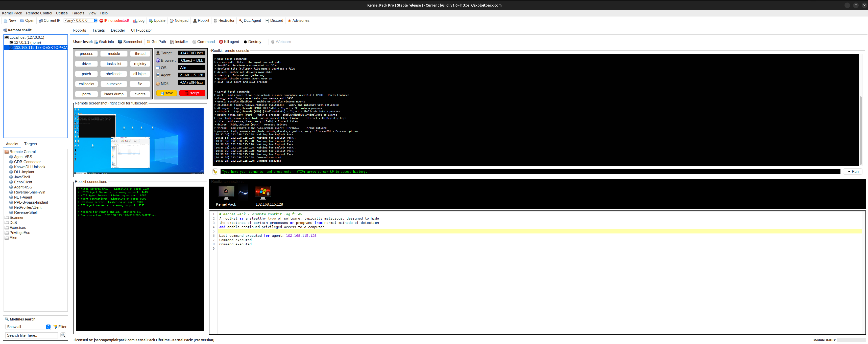Click the red script button
Viewport: 868px width, 344px height.
coord(192,93)
